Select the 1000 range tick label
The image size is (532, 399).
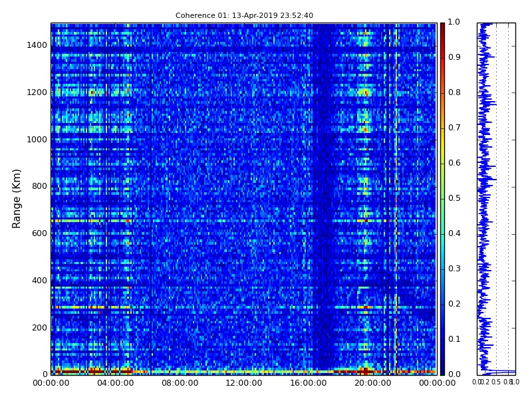37,140
